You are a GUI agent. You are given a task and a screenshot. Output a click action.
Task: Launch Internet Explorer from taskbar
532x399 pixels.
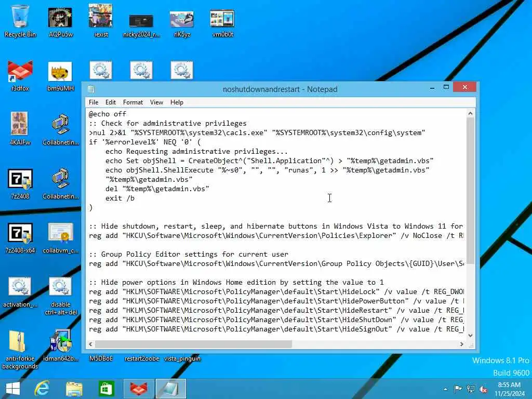[x=42, y=389]
